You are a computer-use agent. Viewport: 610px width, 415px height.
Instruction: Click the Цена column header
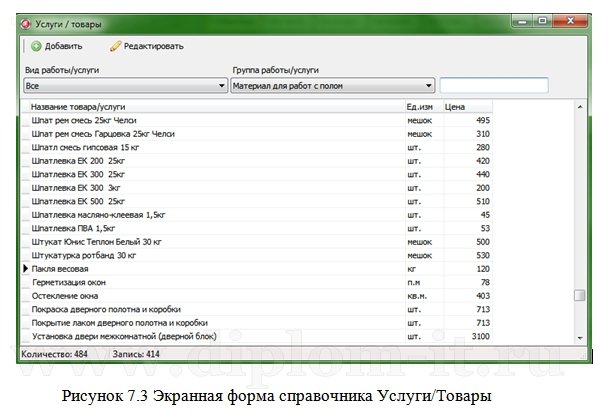[468, 107]
